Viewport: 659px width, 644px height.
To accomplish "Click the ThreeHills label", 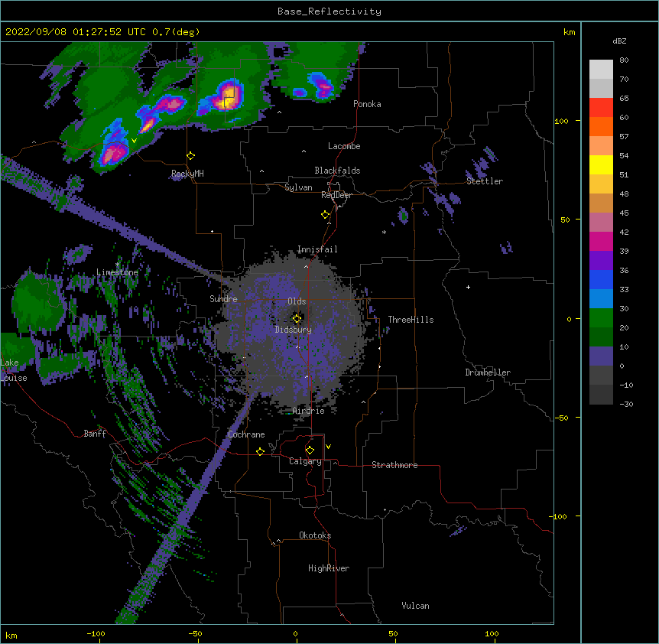I will 411,320.
